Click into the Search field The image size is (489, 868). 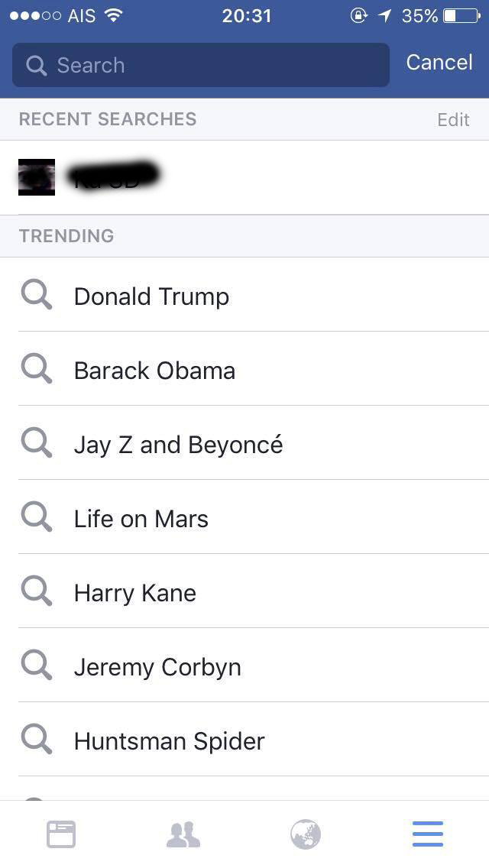pos(214,66)
